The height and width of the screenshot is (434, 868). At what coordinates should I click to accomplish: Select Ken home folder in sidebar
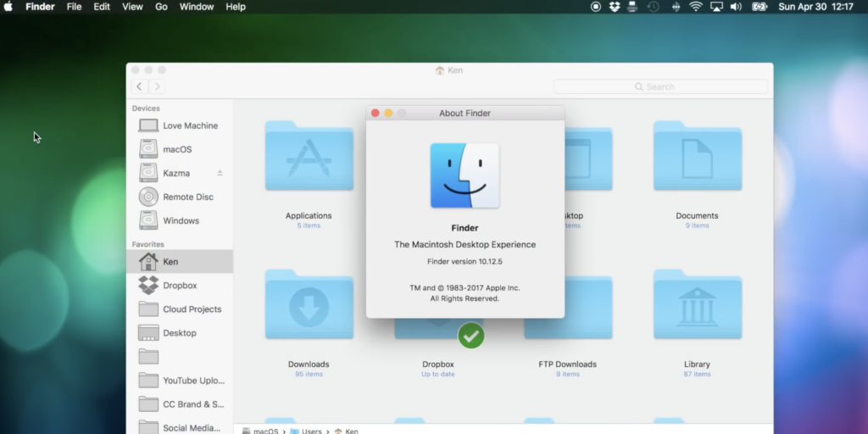[x=180, y=261]
